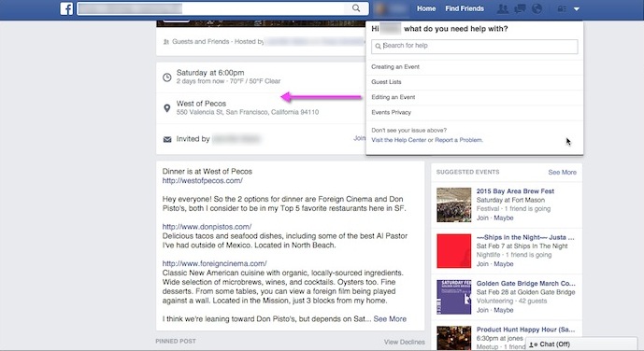Click the Find Friends link in header

(465, 8)
